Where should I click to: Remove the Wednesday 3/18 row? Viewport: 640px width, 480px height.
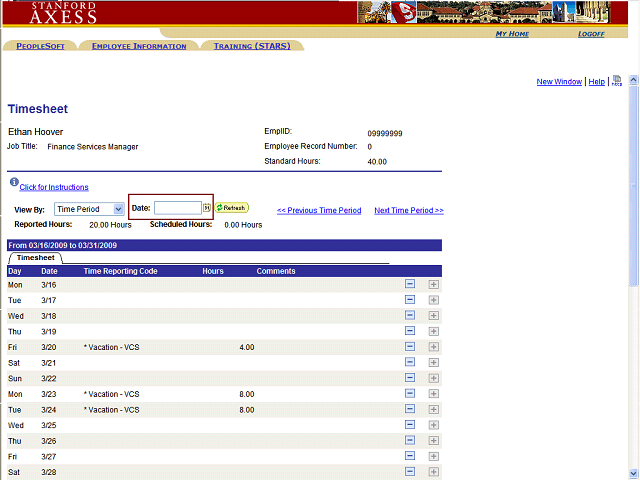click(410, 316)
